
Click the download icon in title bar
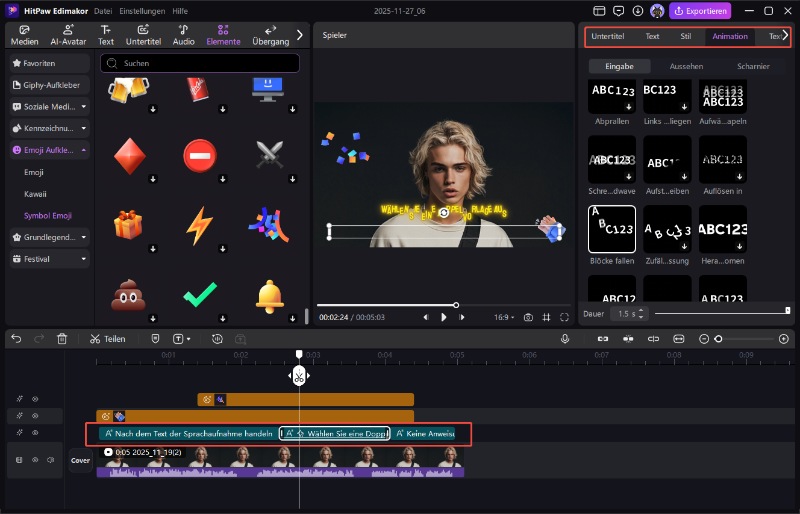(638, 11)
